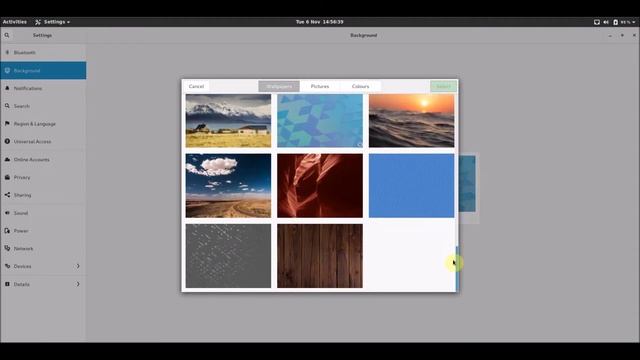Click the Background monitor icon in the sidebar
Image resolution: width=640 pixels, height=360 pixels.
pos(7,71)
